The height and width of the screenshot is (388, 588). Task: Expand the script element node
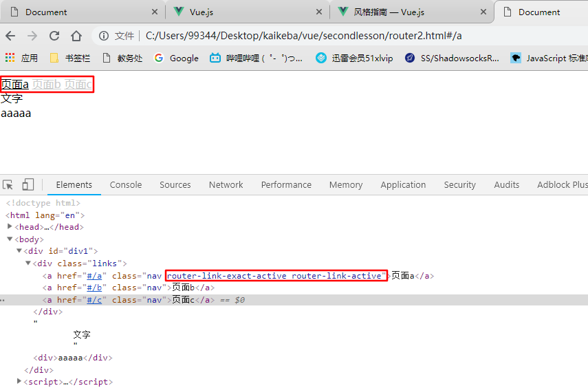click(19, 381)
